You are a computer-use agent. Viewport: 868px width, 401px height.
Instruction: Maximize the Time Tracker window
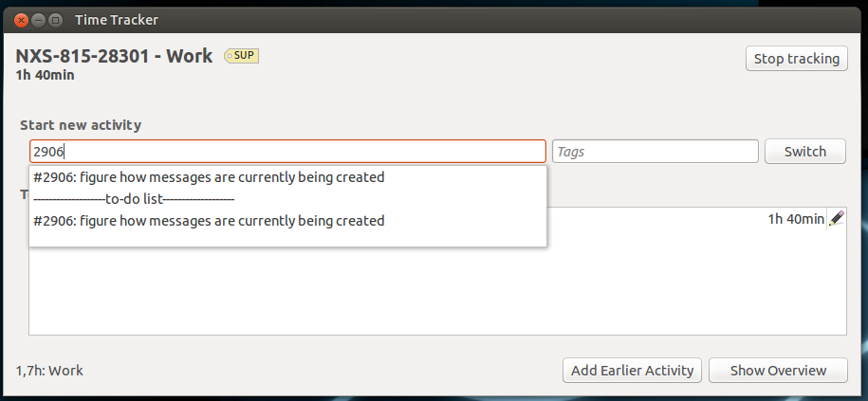pyautogui.click(x=55, y=19)
